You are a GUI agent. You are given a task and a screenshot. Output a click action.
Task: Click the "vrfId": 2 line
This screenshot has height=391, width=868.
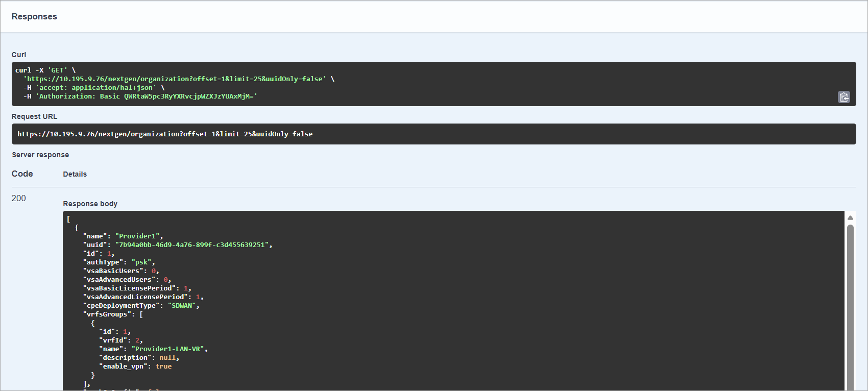[121, 340]
